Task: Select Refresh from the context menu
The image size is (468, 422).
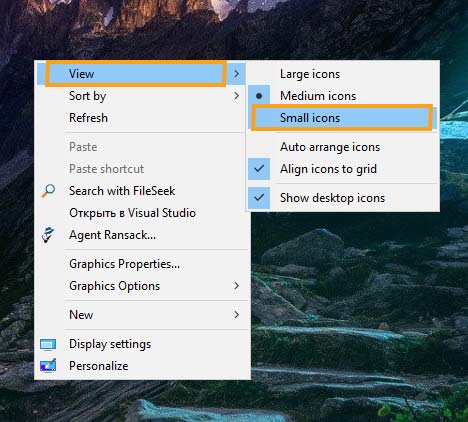Action: coord(143,118)
